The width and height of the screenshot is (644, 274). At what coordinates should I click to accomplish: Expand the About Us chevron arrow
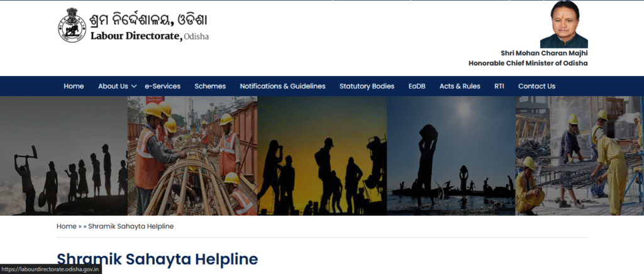(x=134, y=87)
